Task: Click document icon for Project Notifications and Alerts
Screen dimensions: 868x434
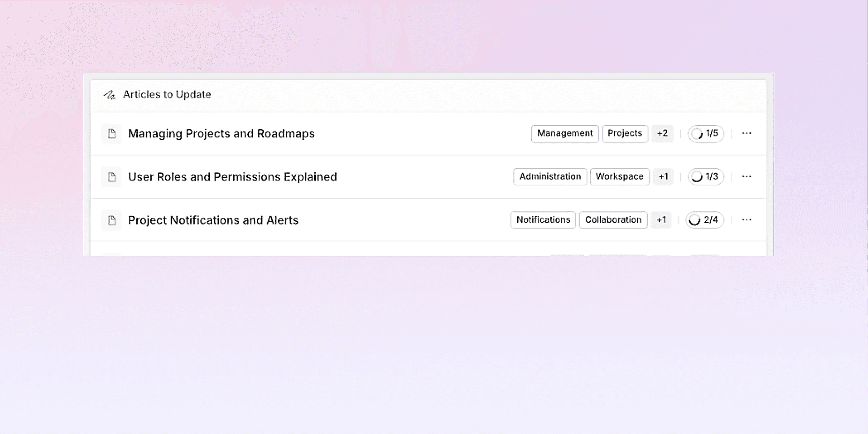Action: (112, 220)
